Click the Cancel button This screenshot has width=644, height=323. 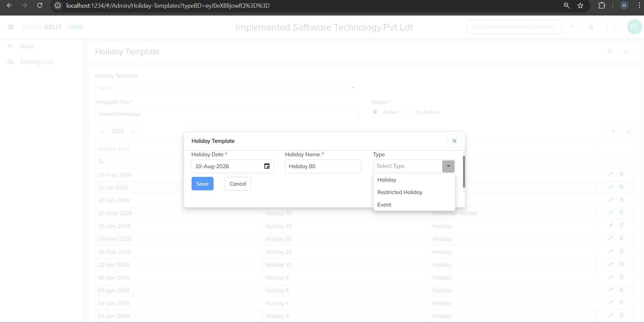[x=238, y=184]
